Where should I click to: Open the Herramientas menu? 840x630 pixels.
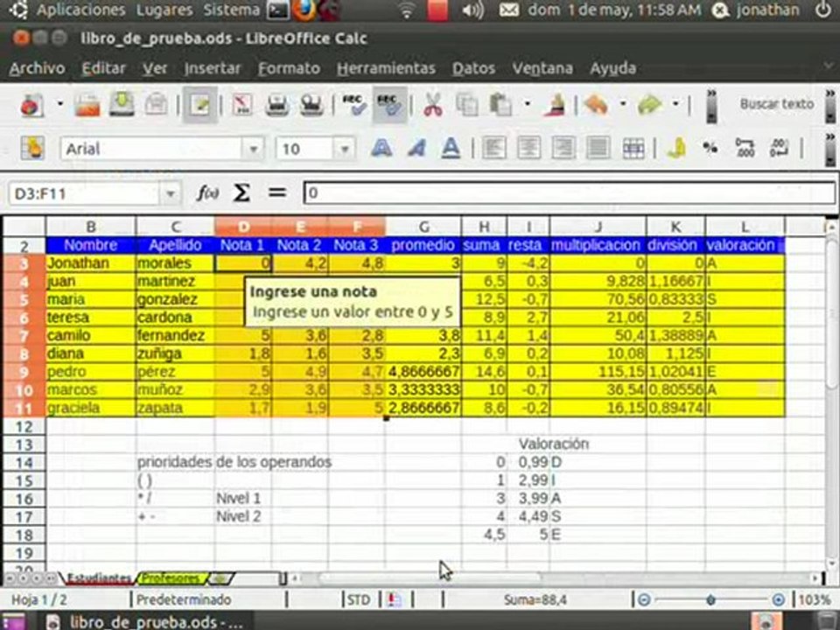tap(386, 68)
